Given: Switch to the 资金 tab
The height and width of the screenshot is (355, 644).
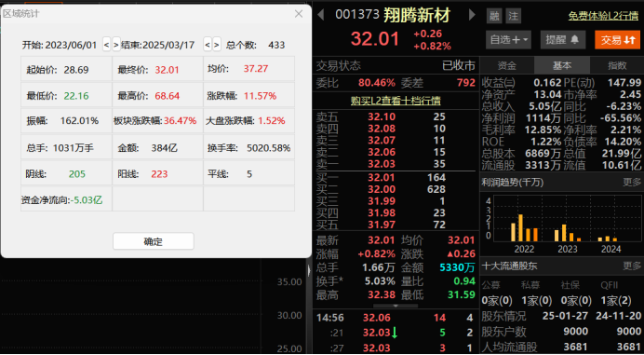Looking at the screenshot, I should click(x=507, y=65).
